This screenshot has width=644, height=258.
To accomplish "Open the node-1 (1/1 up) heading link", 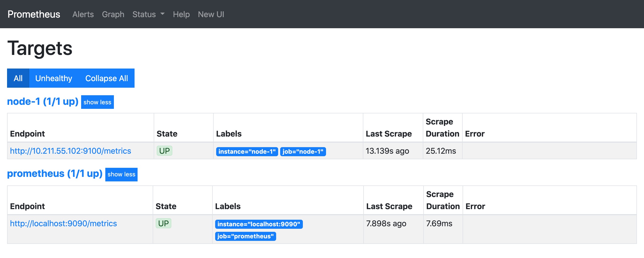I will tap(43, 102).
